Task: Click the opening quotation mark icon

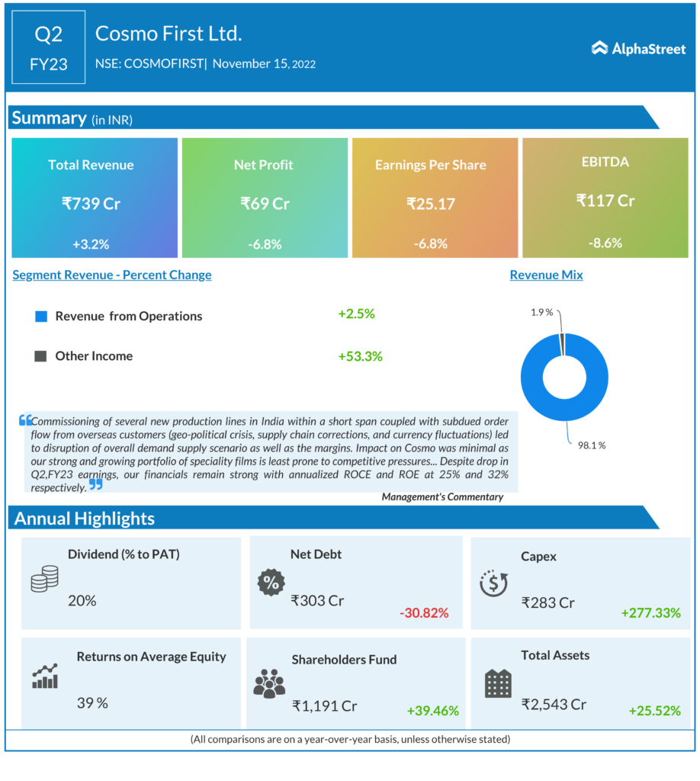Action: pos(26,420)
